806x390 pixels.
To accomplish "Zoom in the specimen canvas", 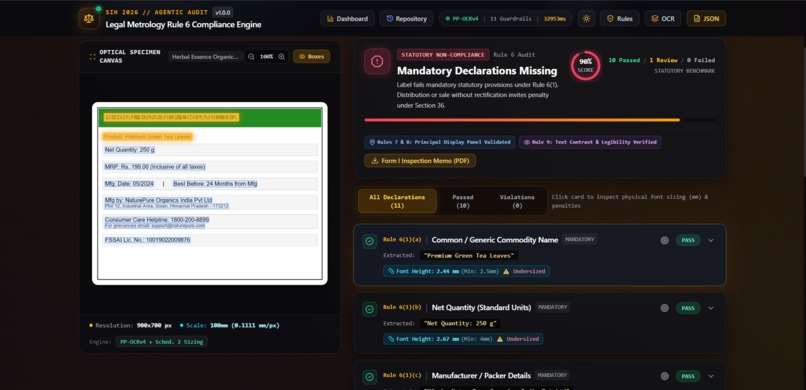I will pyautogui.click(x=282, y=57).
